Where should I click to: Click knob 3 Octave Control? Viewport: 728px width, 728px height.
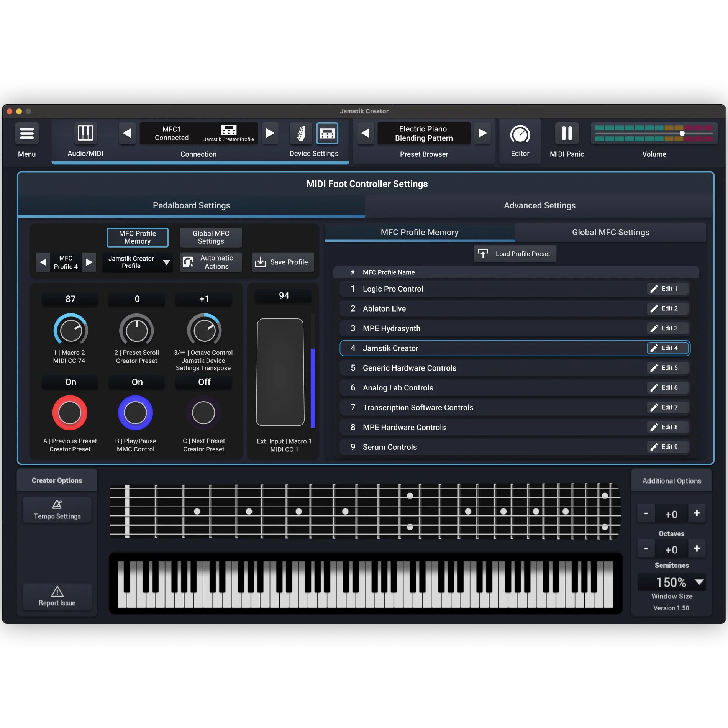pos(204,330)
